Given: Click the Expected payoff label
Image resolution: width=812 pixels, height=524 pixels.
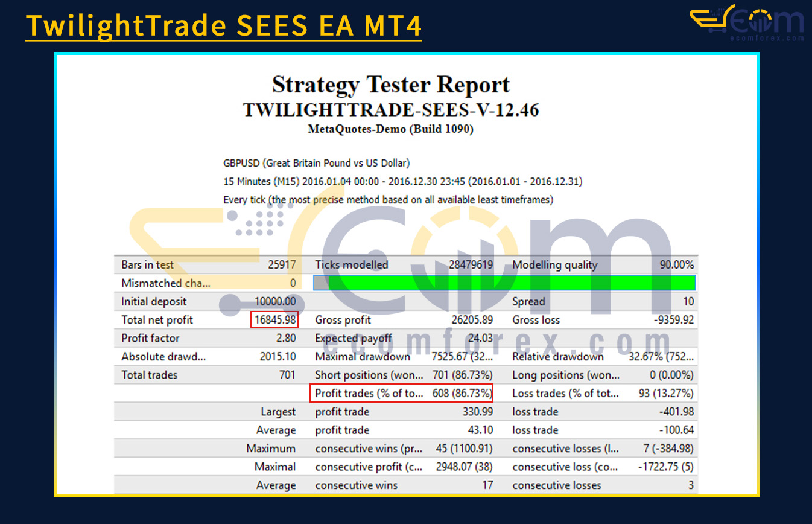Looking at the screenshot, I should click(x=354, y=338).
